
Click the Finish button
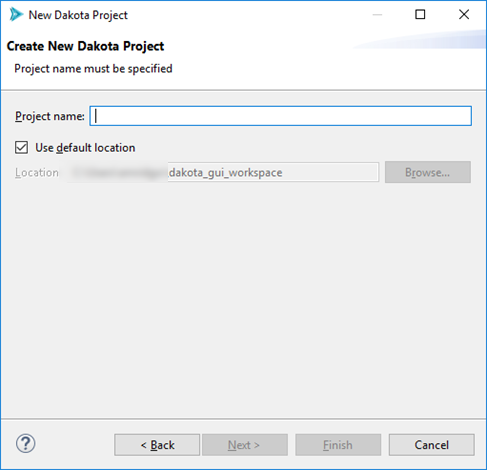(338, 445)
